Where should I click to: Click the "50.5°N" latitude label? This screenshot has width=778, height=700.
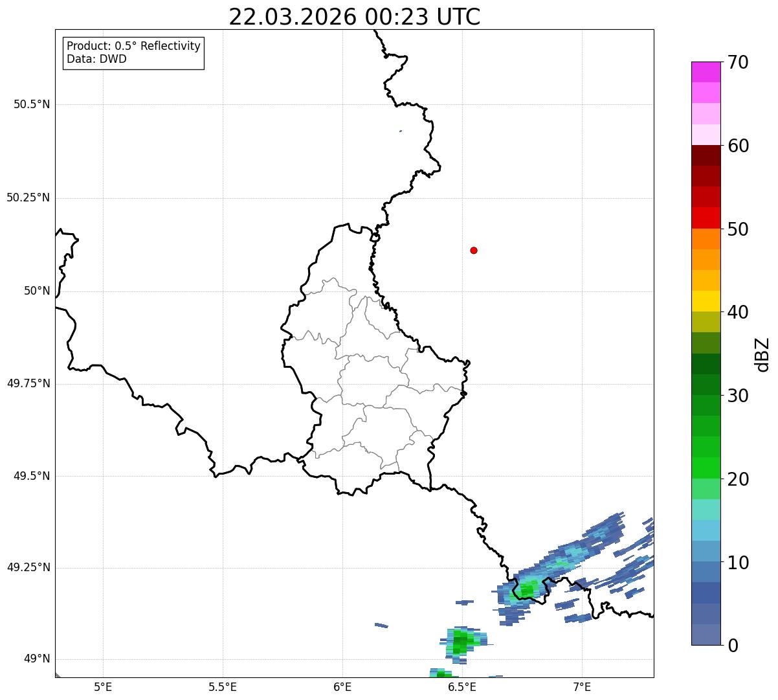coord(32,104)
